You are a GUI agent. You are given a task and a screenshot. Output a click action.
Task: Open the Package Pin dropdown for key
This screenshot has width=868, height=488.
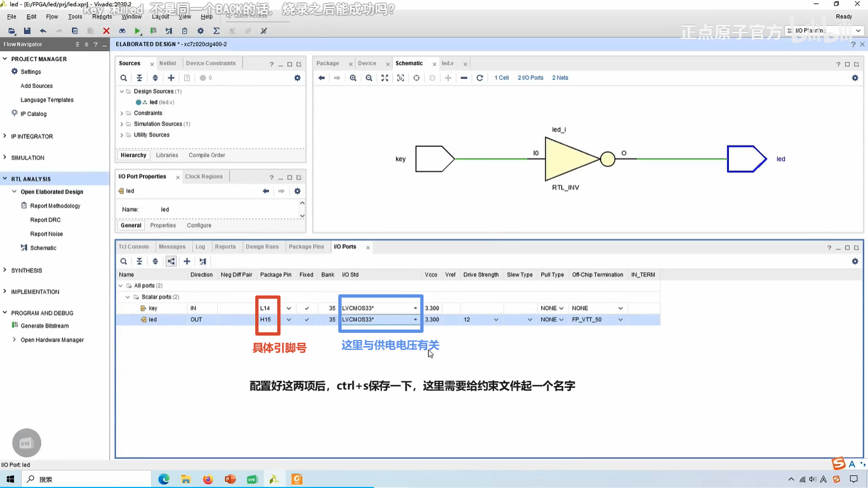point(289,308)
